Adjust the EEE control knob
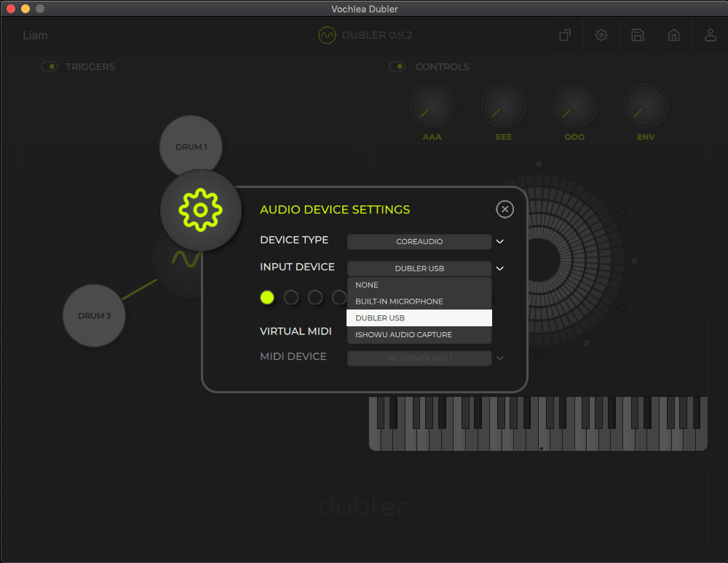This screenshot has height=563, width=728. (x=504, y=106)
